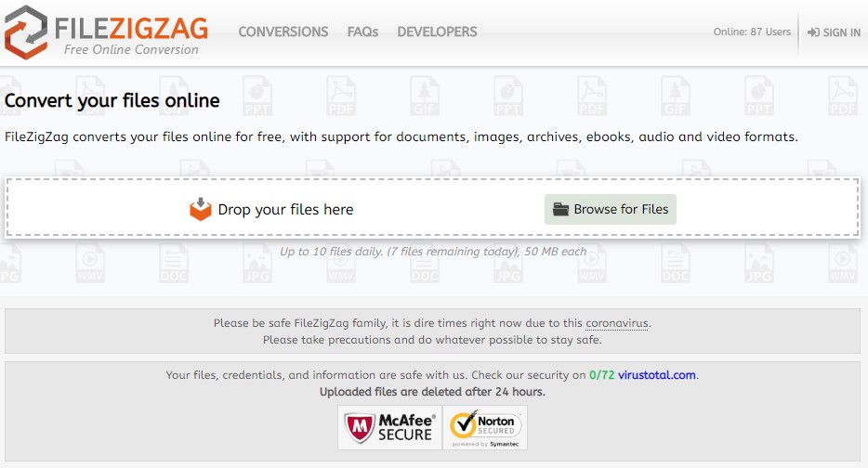Click the 0/72 security score text
The height and width of the screenshot is (468, 868).
tap(601, 375)
